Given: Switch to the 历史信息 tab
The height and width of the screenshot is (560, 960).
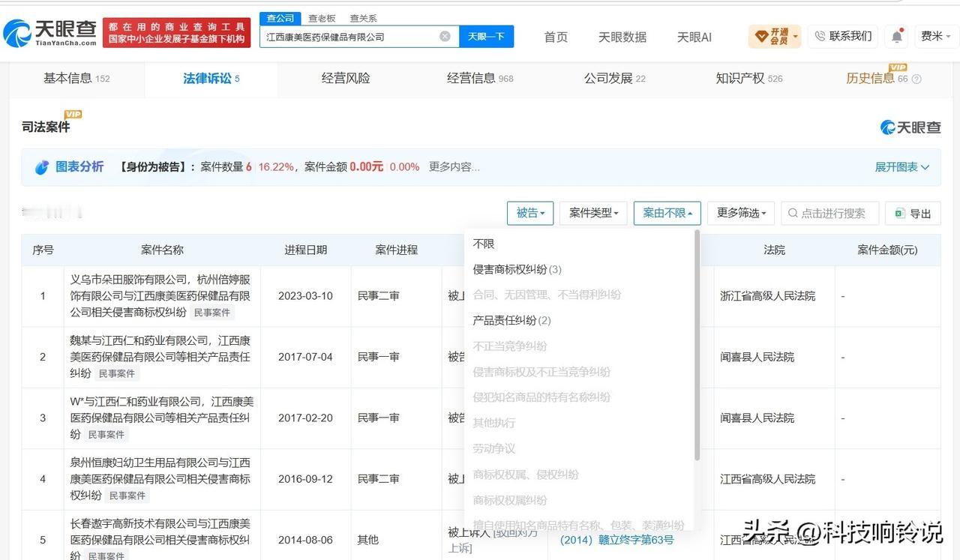Looking at the screenshot, I should click(876, 79).
